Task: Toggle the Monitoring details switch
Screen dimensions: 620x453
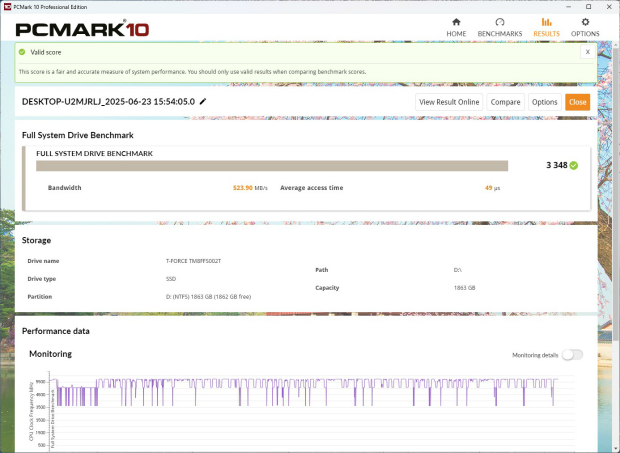Action: click(x=572, y=355)
